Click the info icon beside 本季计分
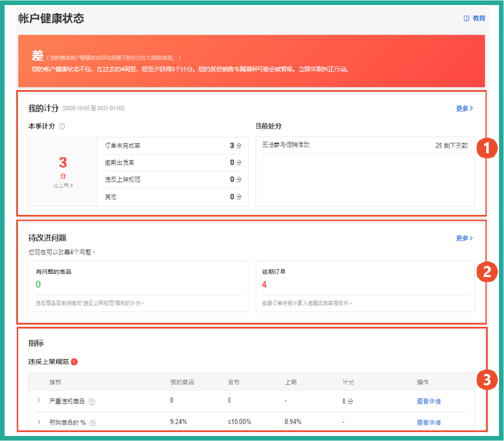The height and width of the screenshot is (441, 504). [x=62, y=126]
